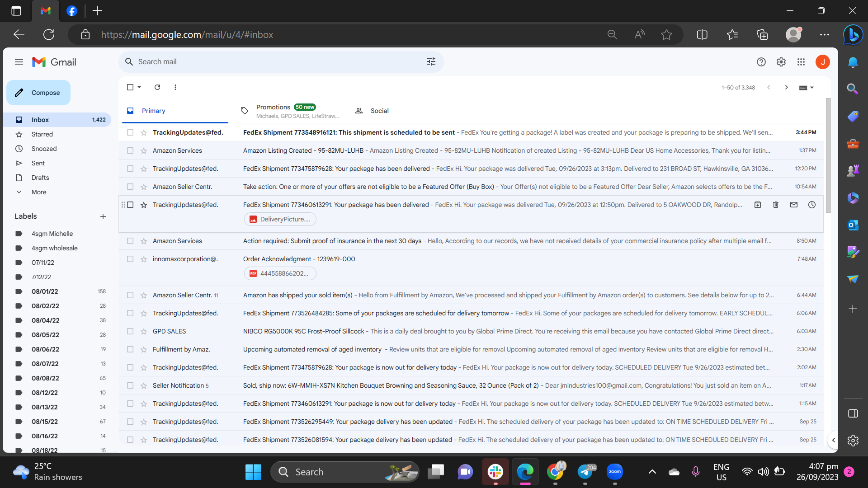868x488 pixels.
Task: Show hidden system tray icons chevron
Action: 652,472
